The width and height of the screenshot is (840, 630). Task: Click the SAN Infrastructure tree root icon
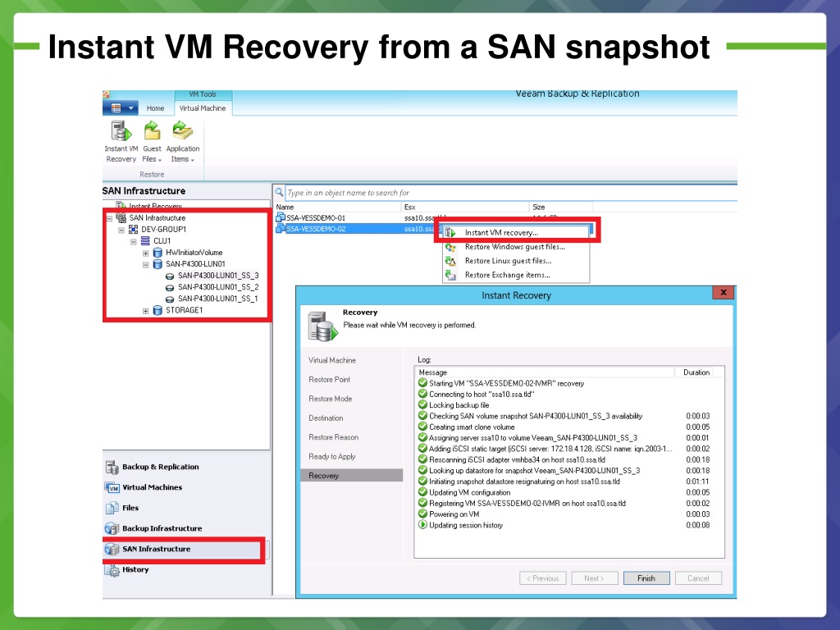tap(121, 218)
